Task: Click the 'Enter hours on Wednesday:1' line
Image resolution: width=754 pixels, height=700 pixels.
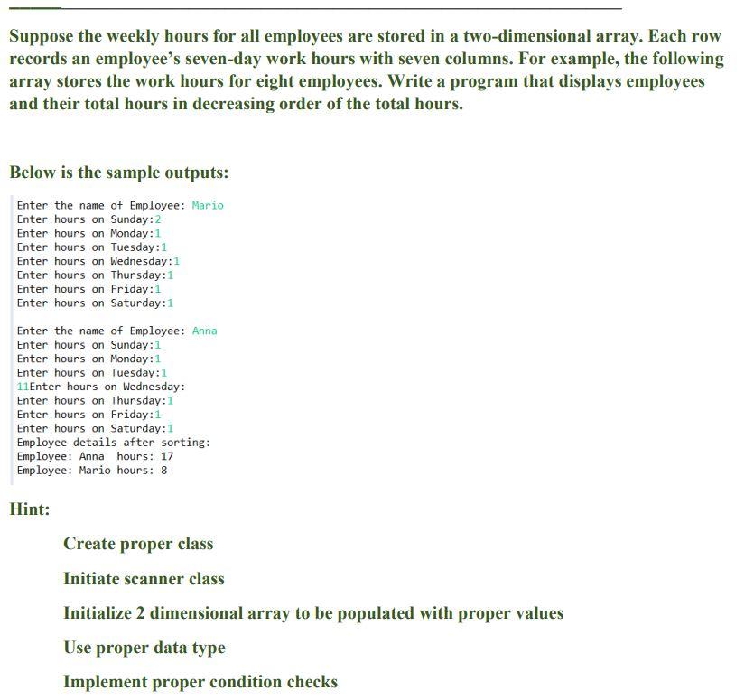Action: click(98, 261)
